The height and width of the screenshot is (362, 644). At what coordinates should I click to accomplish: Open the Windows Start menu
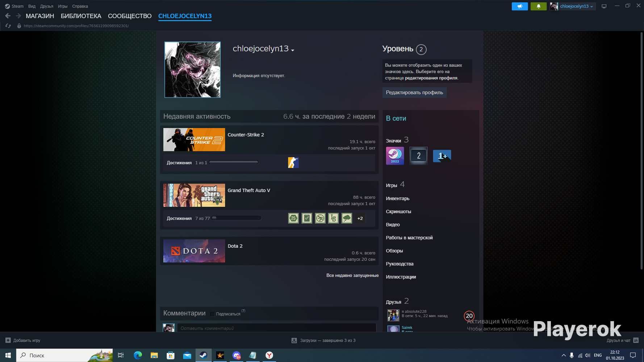tap(8, 355)
